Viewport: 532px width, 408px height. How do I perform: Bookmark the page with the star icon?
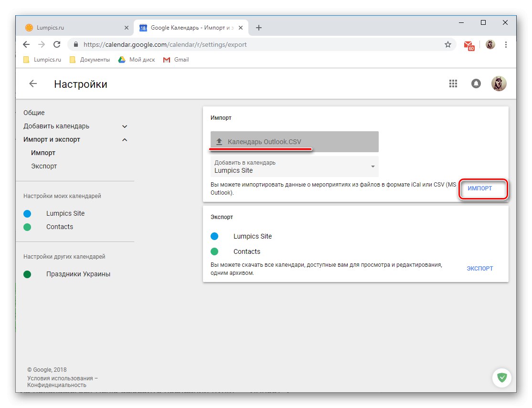click(447, 44)
